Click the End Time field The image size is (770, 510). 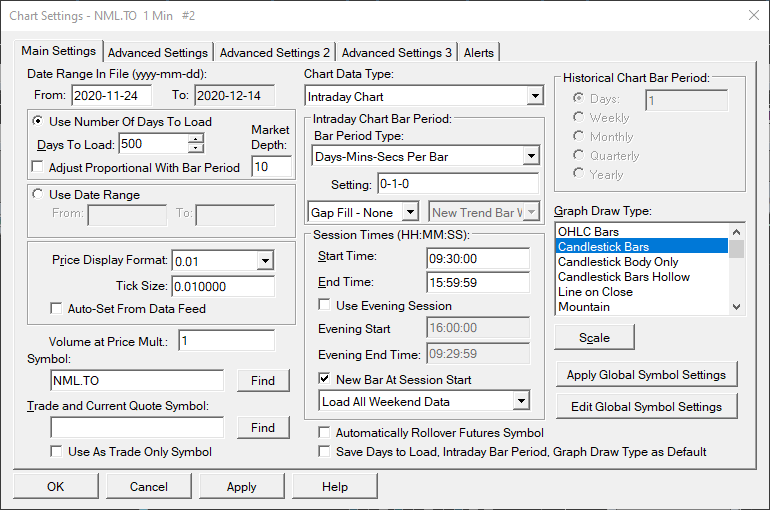pos(478,282)
